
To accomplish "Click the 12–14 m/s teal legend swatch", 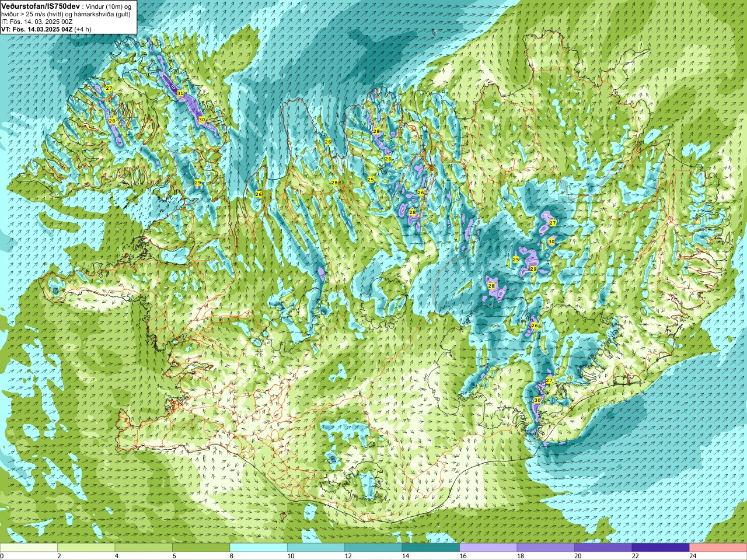I will tap(373, 548).
